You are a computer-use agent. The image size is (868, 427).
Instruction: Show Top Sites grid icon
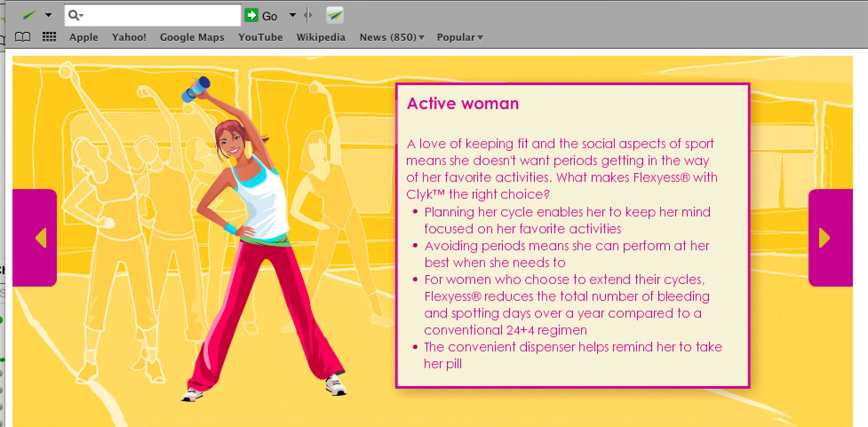[x=49, y=37]
